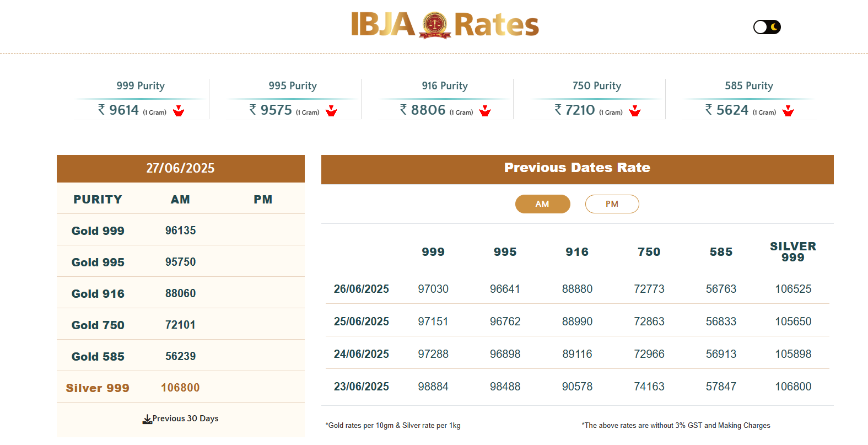868x445 pixels.
Task: Click the Gold 999 AM rate 96135
Action: 181,230
